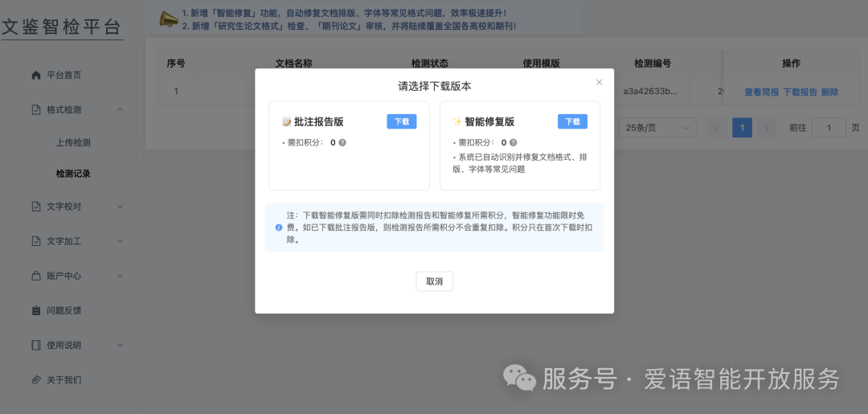
Task: Select 检测记录 in the sidebar
Action: click(73, 174)
